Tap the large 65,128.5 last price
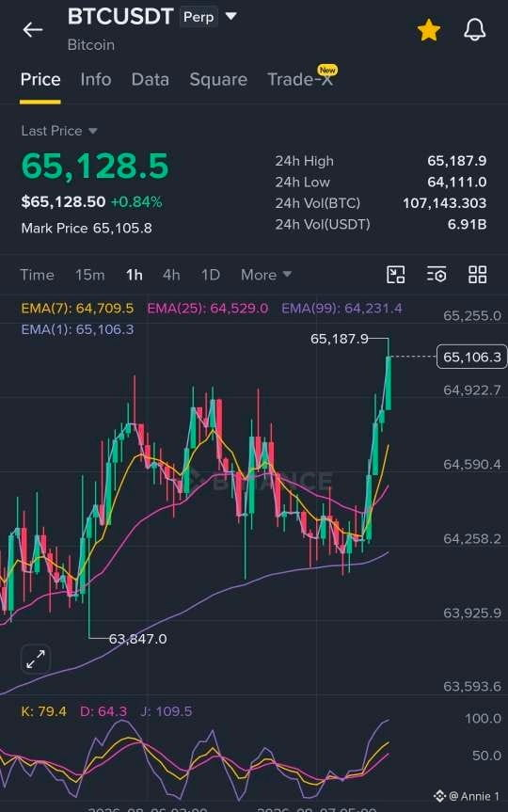Screen dimensions: 508x812 point(95,167)
